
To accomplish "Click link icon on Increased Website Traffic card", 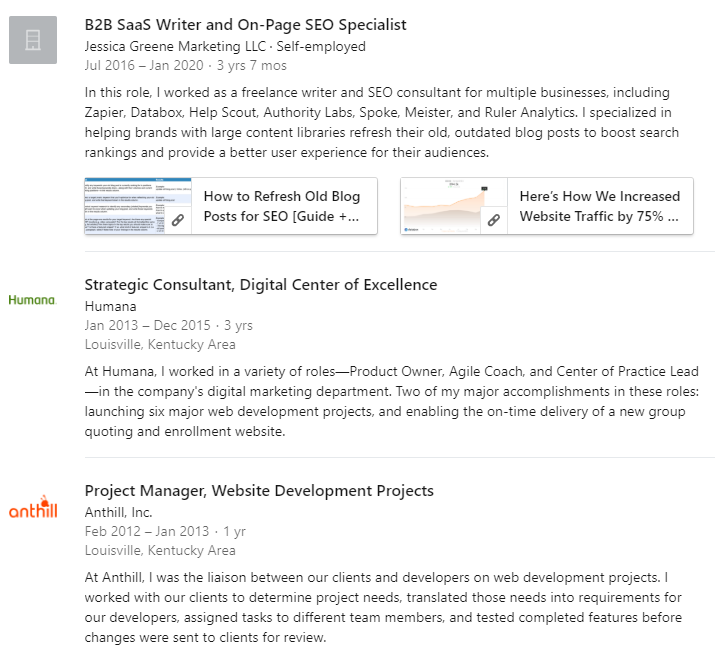I will [493, 220].
